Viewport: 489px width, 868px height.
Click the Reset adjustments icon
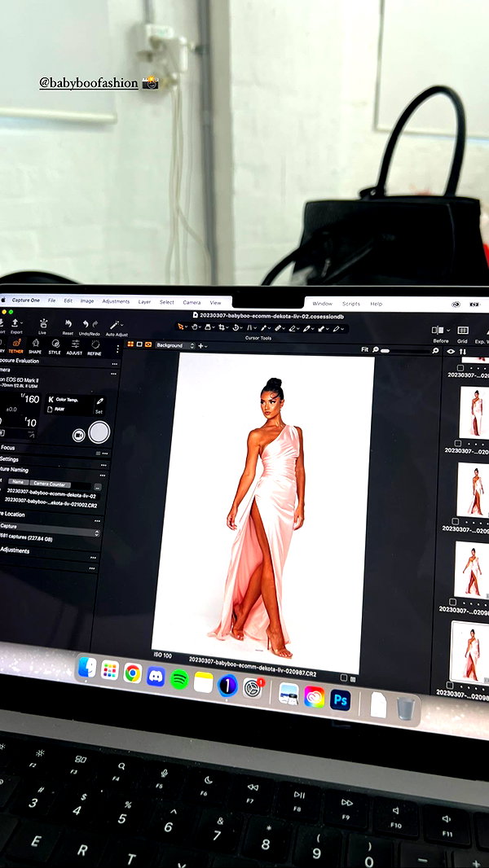click(68, 324)
